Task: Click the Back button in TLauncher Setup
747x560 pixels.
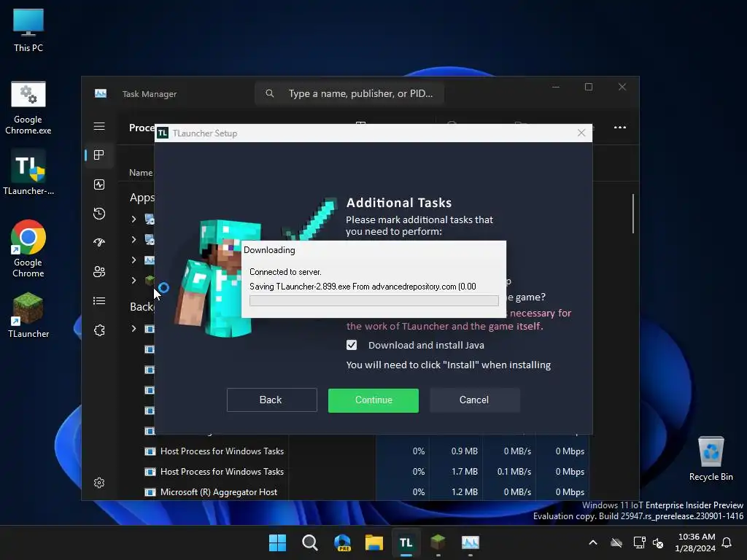Action: click(x=271, y=400)
